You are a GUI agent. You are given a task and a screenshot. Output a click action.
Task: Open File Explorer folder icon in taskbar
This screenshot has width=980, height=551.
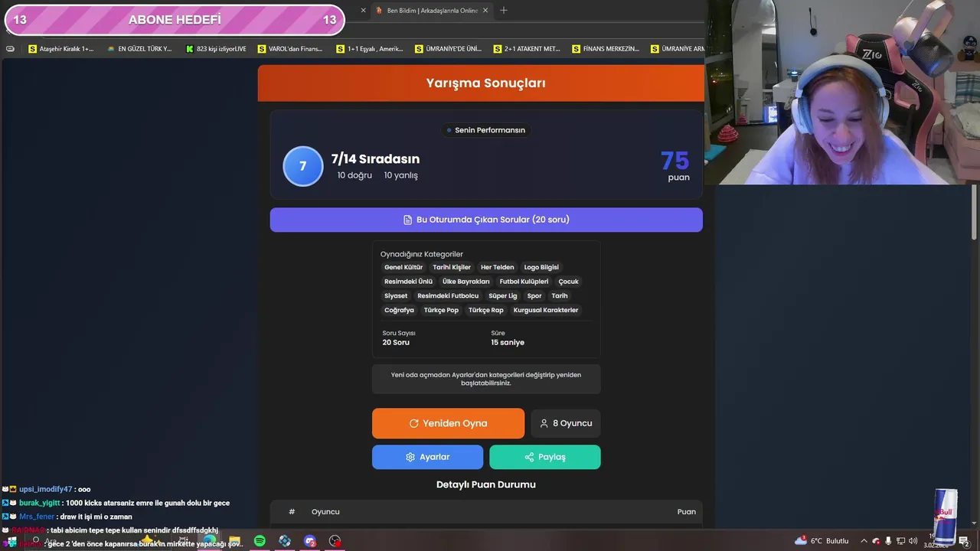pyautogui.click(x=234, y=541)
